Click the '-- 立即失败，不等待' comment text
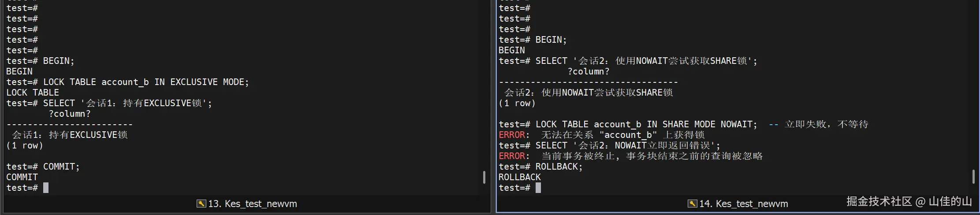 pos(818,124)
